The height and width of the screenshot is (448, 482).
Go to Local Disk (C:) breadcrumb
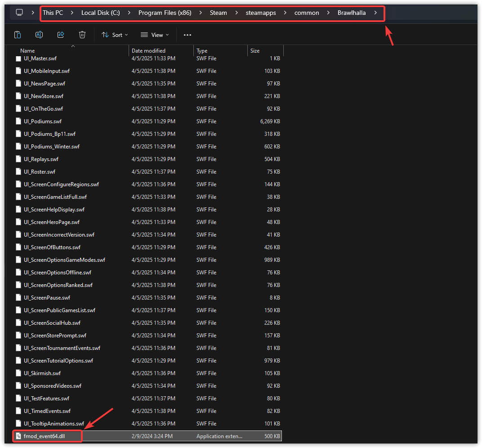click(x=101, y=13)
